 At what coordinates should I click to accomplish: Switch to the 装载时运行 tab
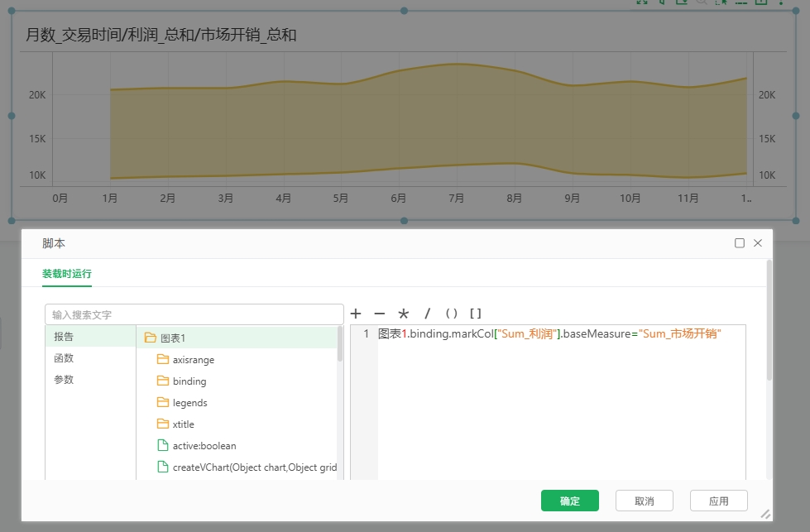(67, 274)
